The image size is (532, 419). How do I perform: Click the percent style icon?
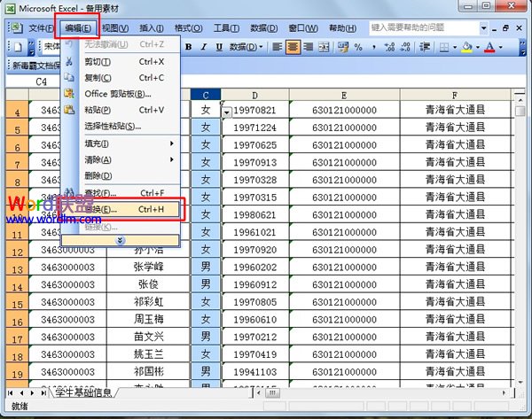click(x=358, y=47)
